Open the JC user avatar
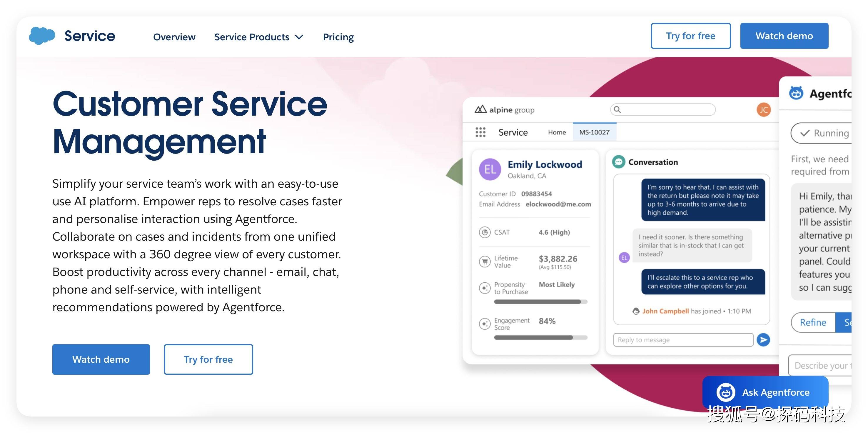Viewport: 868px width, 433px height. (764, 109)
